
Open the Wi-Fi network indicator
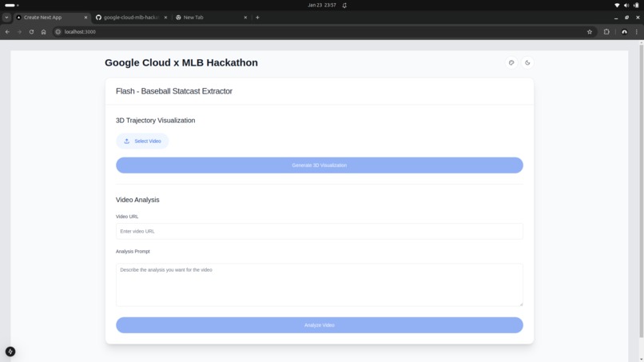[617, 6]
